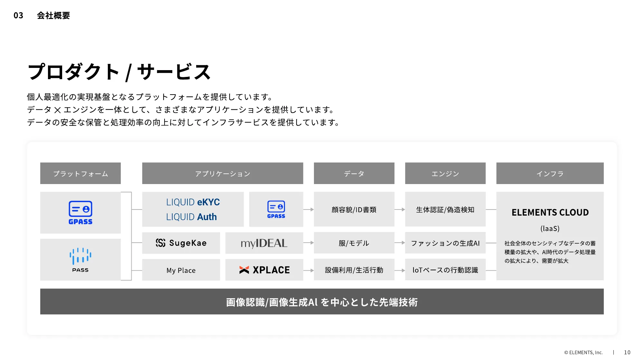The image size is (644, 362).
Task: Click the XPLACE wordmark
Action: coord(271,270)
